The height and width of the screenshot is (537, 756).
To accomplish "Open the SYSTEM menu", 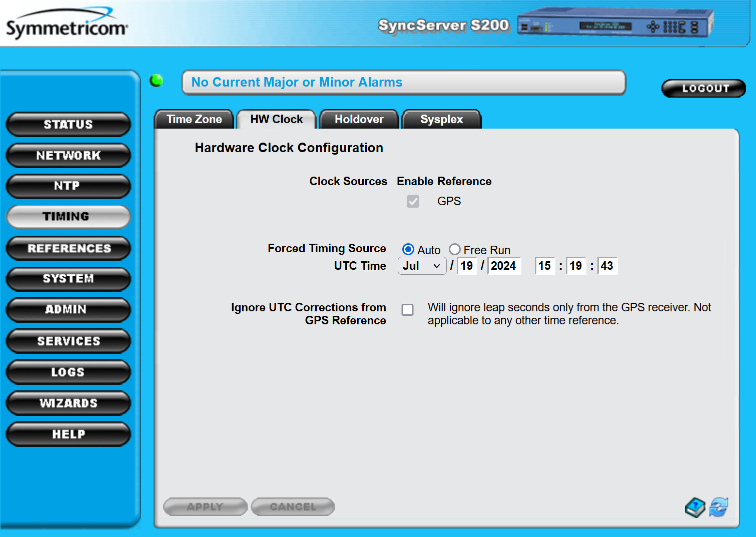I will [x=68, y=279].
